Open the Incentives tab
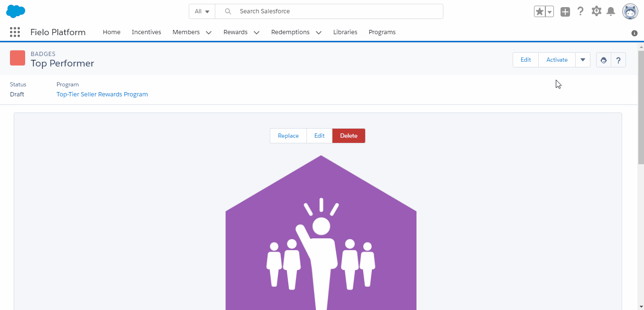644x310 pixels. tap(147, 32)
